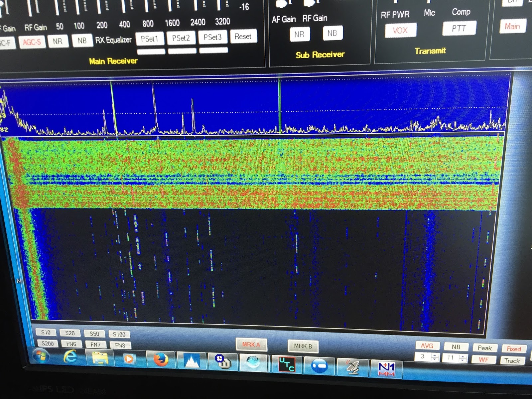Set span with S100 button

pos(119,334)
